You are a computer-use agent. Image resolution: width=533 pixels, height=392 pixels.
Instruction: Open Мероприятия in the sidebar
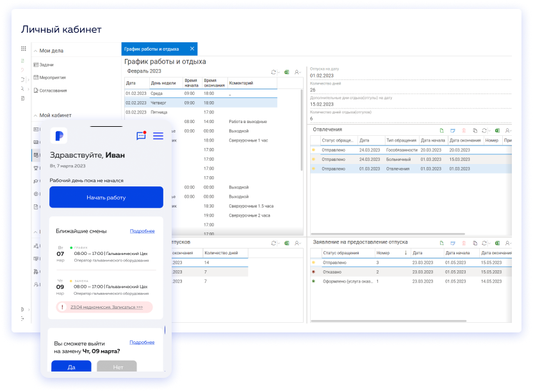53,78
